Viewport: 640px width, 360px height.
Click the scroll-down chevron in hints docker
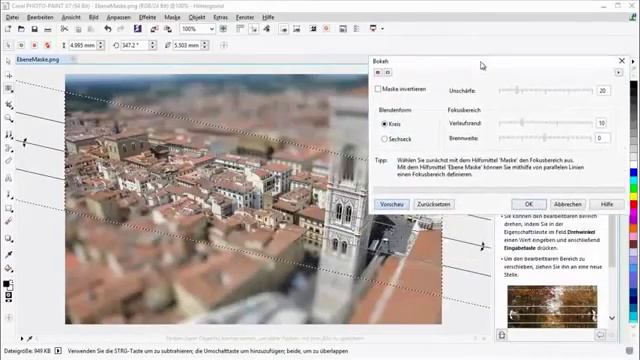(612, 318)
